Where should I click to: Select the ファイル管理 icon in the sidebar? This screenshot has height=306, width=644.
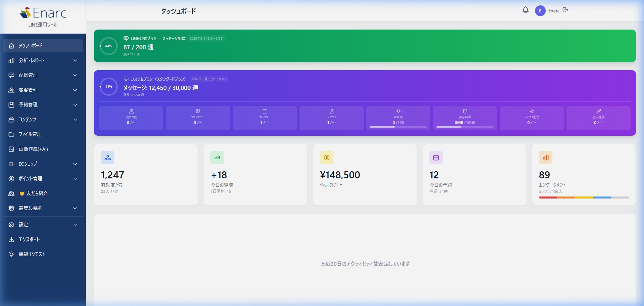(x=12, y=134)
